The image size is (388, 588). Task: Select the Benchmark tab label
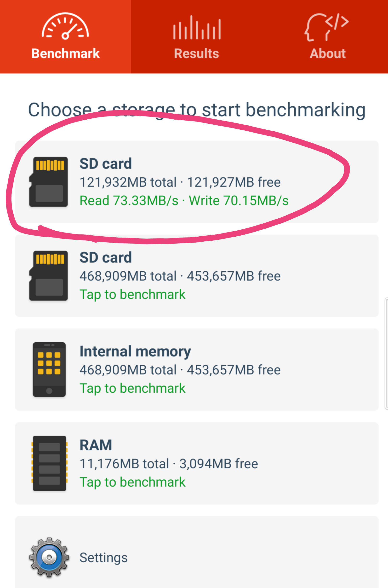pyautogui.click(x=65, y=53)
